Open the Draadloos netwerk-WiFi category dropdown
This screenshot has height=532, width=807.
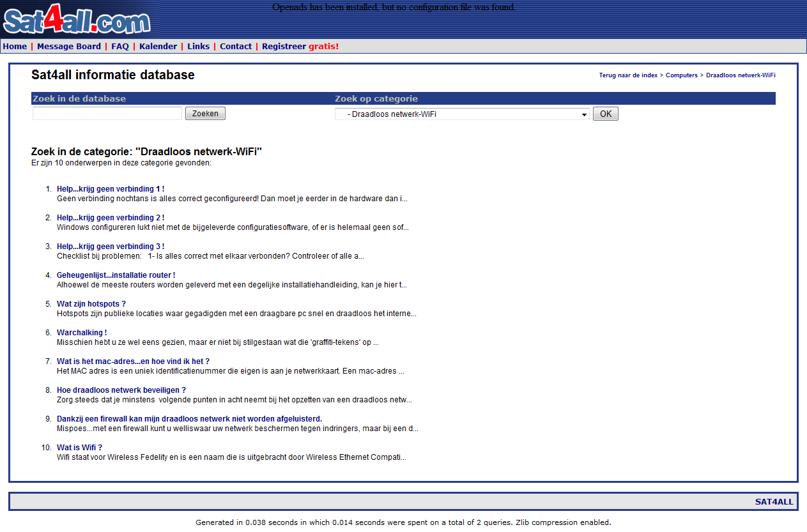[x=462, y=114]
